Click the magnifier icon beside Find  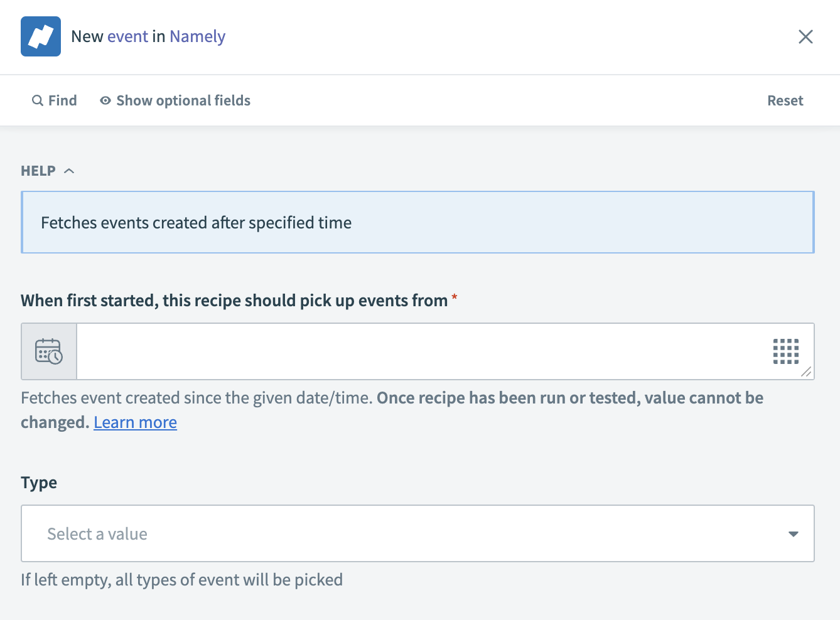tap(38, 100)
